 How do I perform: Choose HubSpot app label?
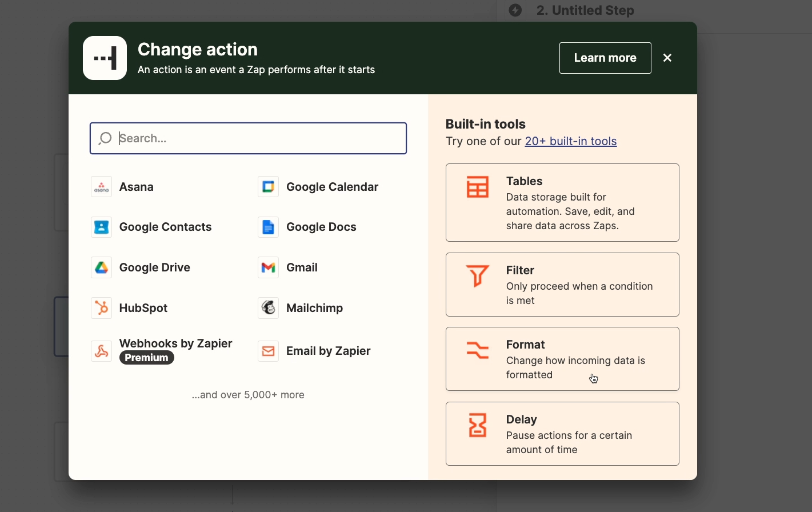[143, 308]
